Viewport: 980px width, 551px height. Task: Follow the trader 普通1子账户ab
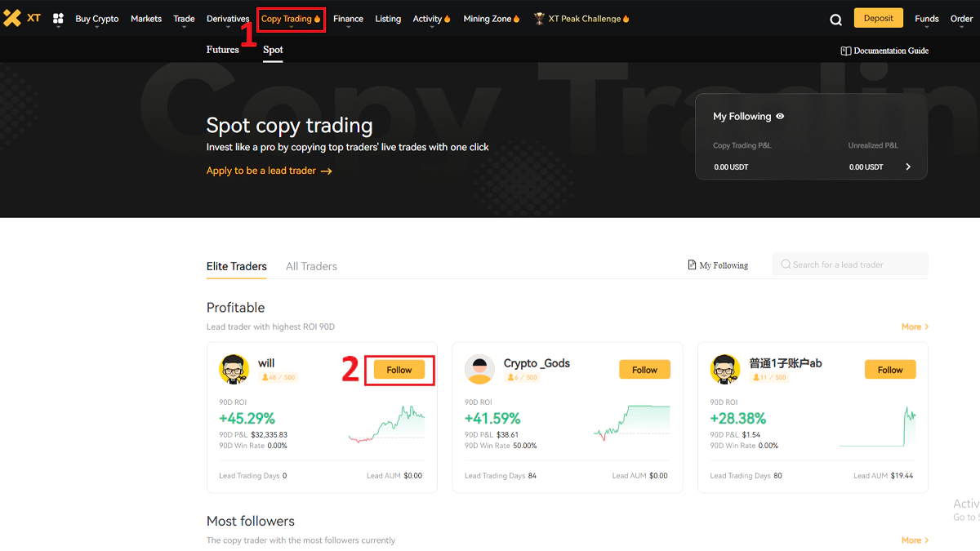(890, 370)
